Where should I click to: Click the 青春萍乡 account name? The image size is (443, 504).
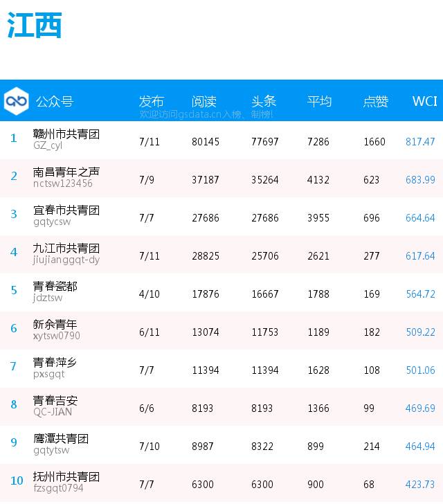(x=55, y=363)
